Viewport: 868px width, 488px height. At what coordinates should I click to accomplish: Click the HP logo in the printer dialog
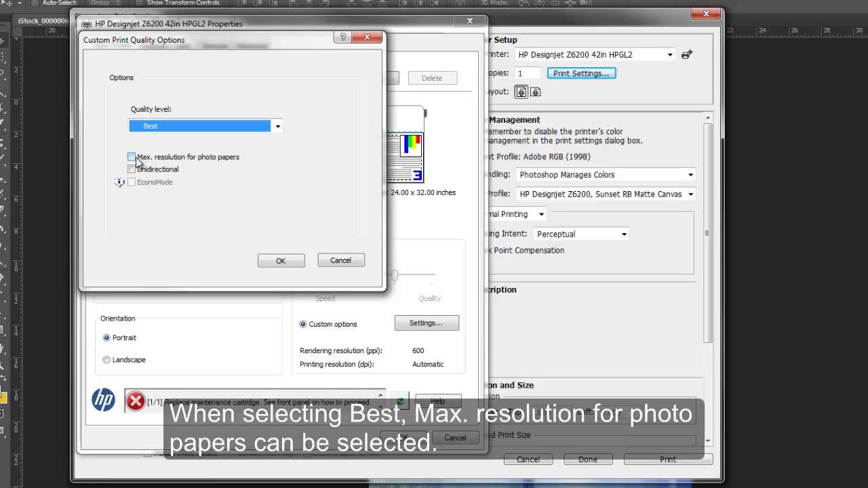coord(103,400)
